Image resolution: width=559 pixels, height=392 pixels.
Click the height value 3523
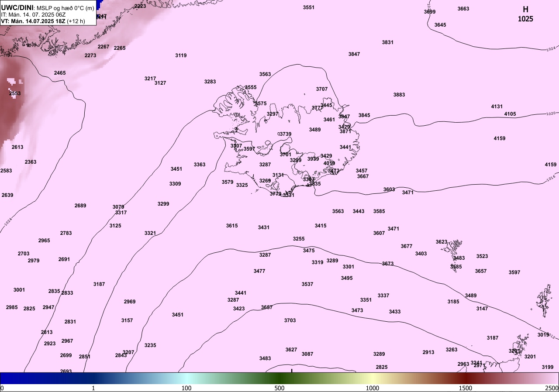point(482,256)
